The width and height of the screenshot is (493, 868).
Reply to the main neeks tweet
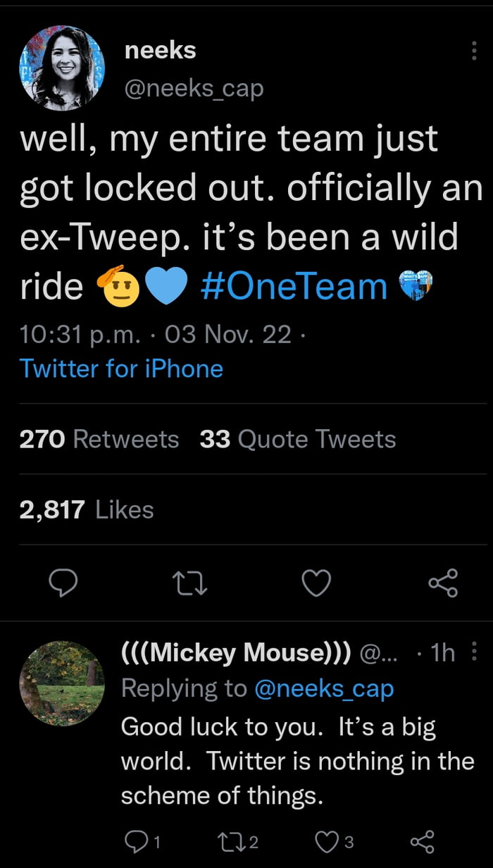(63, 583)
